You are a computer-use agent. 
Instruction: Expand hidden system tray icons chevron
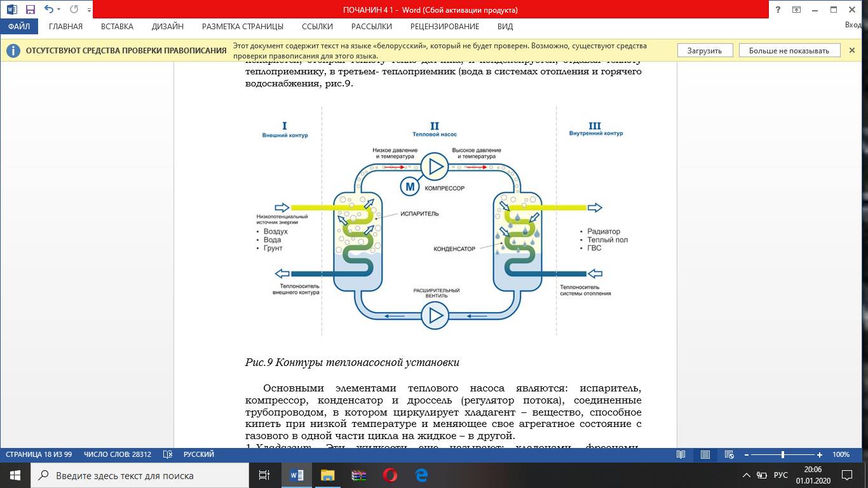[x=746, y=475]
